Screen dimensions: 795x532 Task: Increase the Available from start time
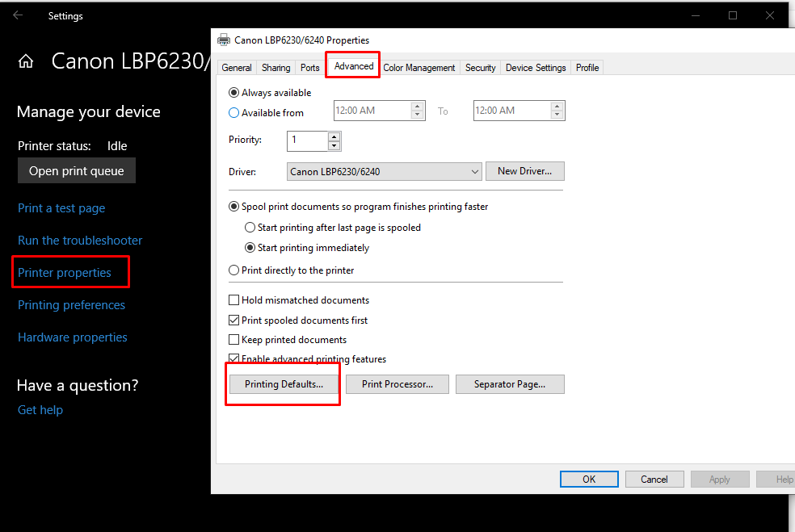[x=417, y=106]
